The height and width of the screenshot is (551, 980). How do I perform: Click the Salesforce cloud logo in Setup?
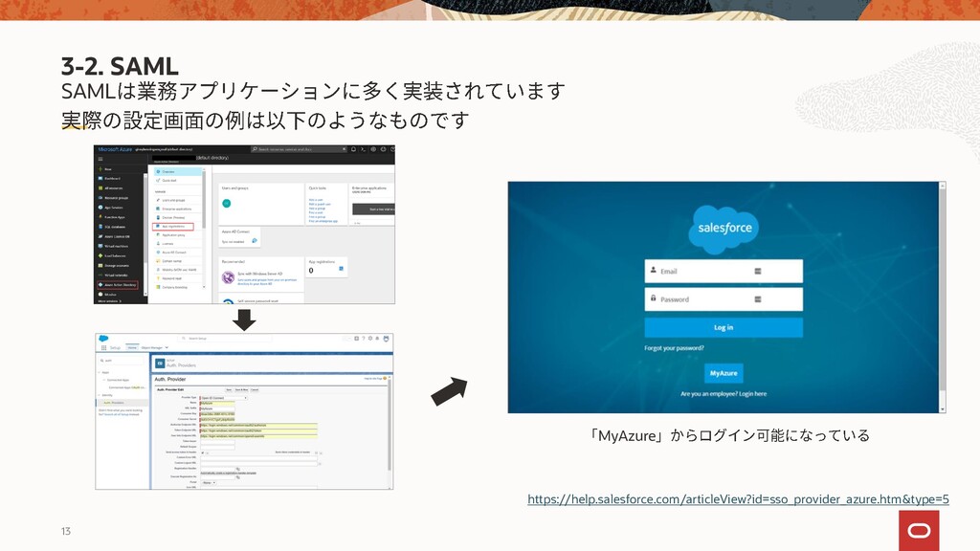(x=103, y=338)
